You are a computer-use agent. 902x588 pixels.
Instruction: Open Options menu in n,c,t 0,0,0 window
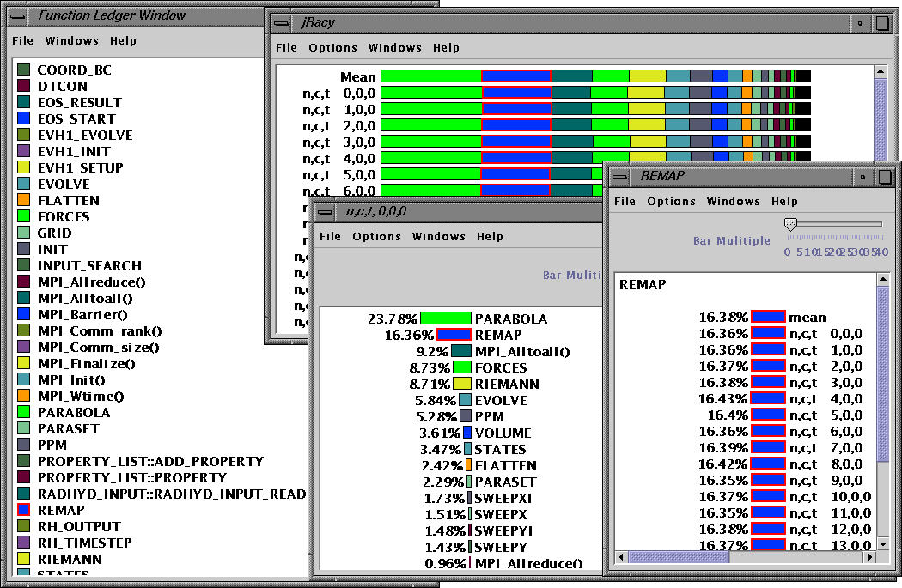pos(377,236)
